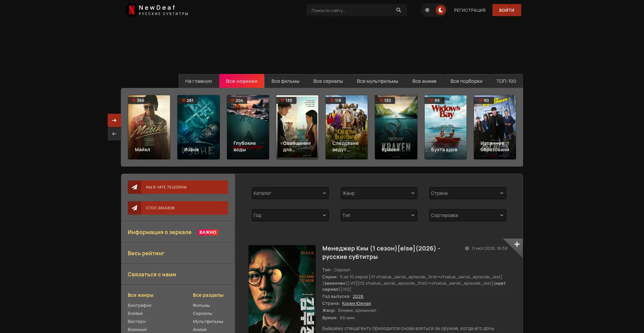This screenshot has width=644, height=333.
Task: Open the Каталог dropdown
Action: (x=290, y=193)
